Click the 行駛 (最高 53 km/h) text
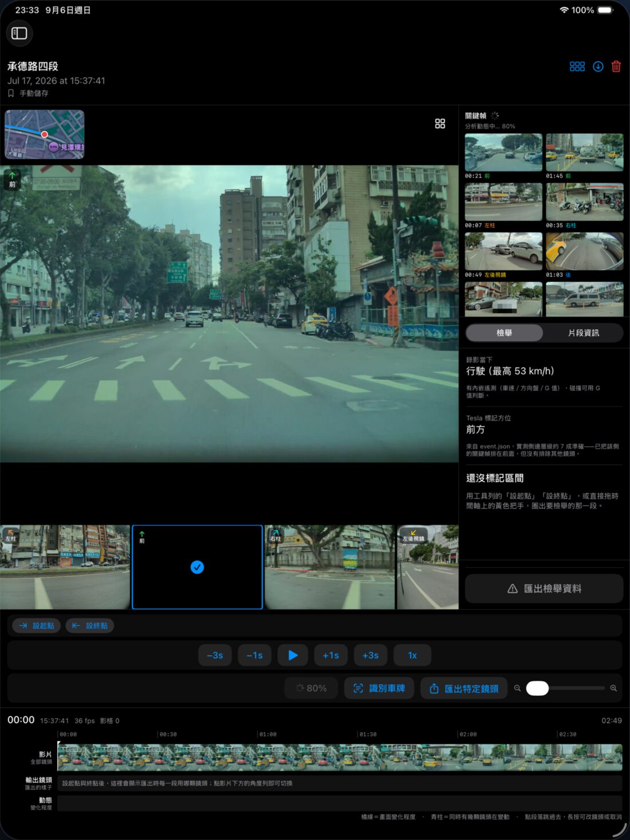 click(510, 371)
